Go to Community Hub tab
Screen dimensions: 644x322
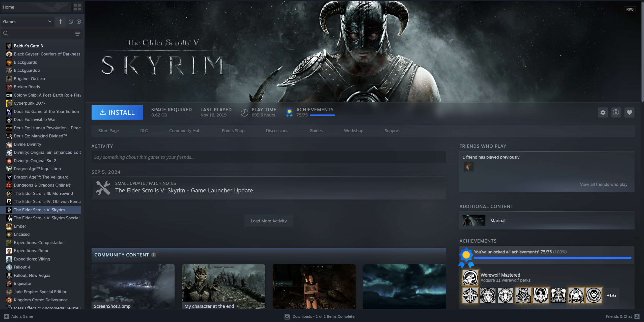[x=185, y=131]
